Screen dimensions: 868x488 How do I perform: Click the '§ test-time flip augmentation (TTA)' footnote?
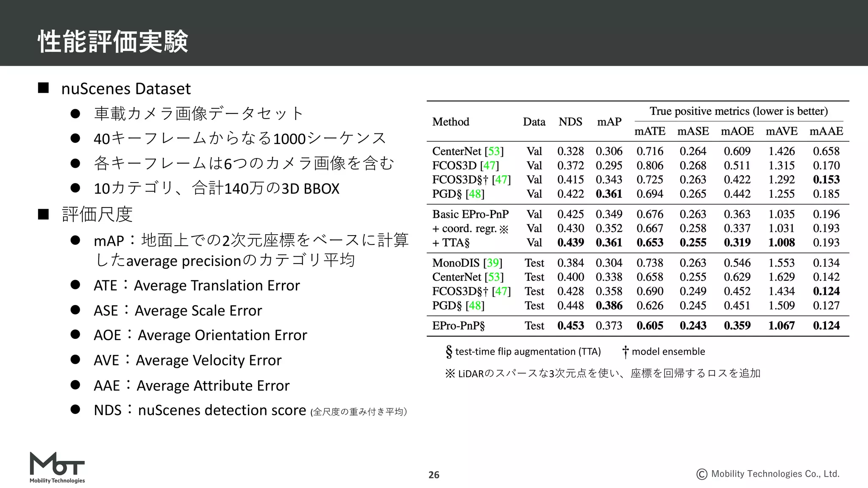523,352
